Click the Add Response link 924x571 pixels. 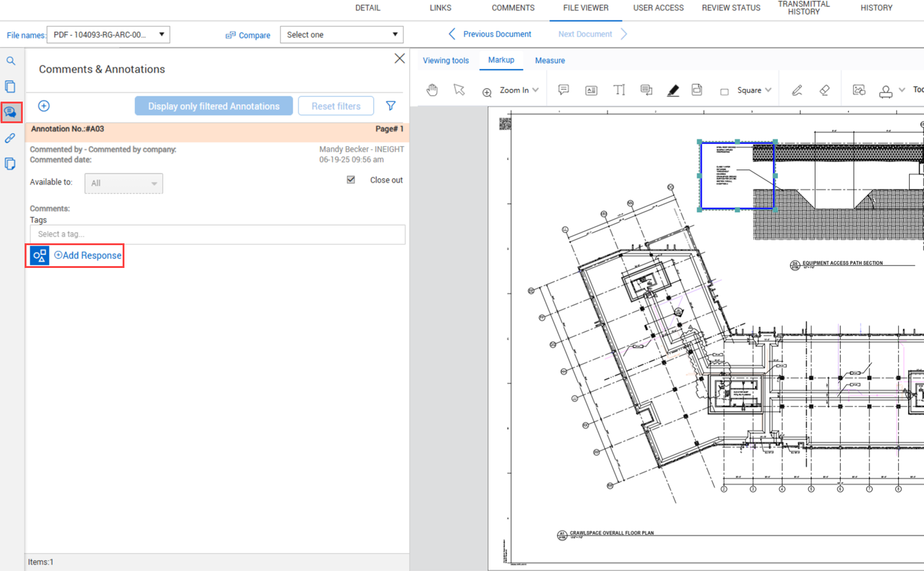[88, 256]
